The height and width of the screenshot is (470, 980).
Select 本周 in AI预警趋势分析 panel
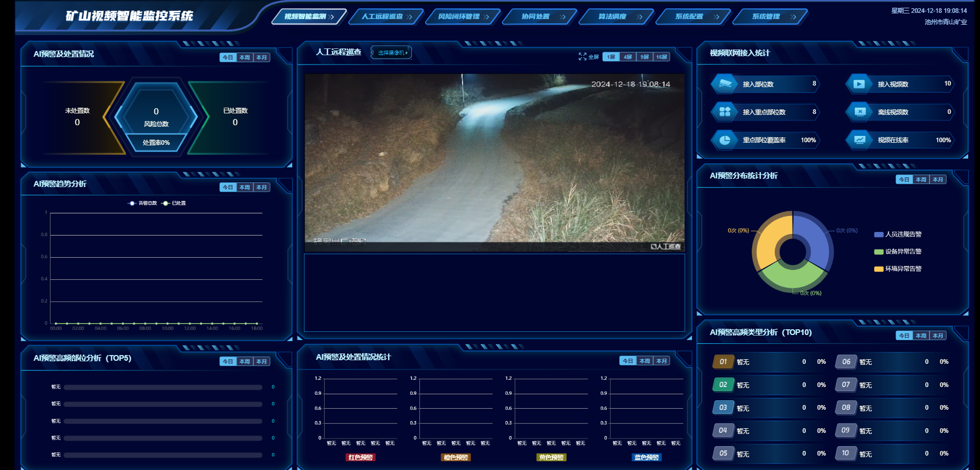245,187
